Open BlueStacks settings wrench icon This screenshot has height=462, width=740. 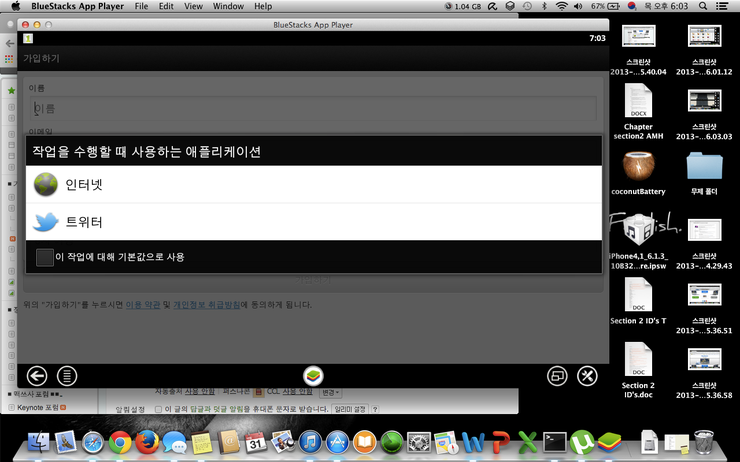pyautogui.click(x=587, y=376)
